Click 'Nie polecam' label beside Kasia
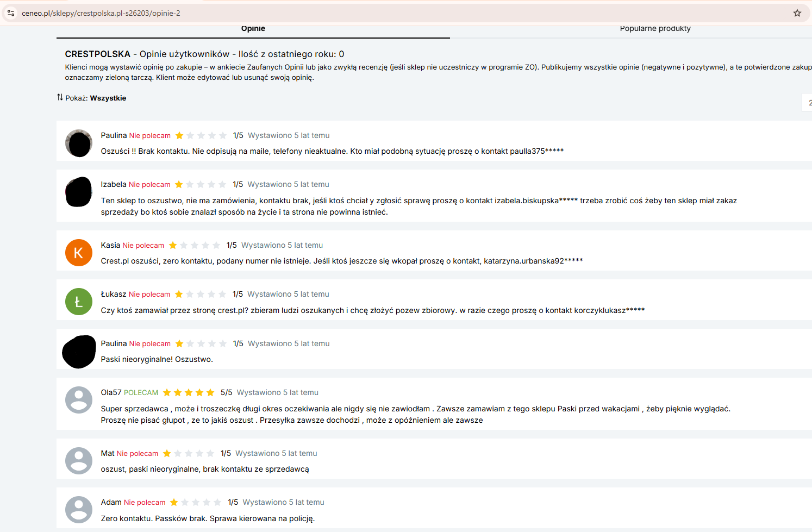The width and height of the screenshot is (812, 532). [143, 246]
